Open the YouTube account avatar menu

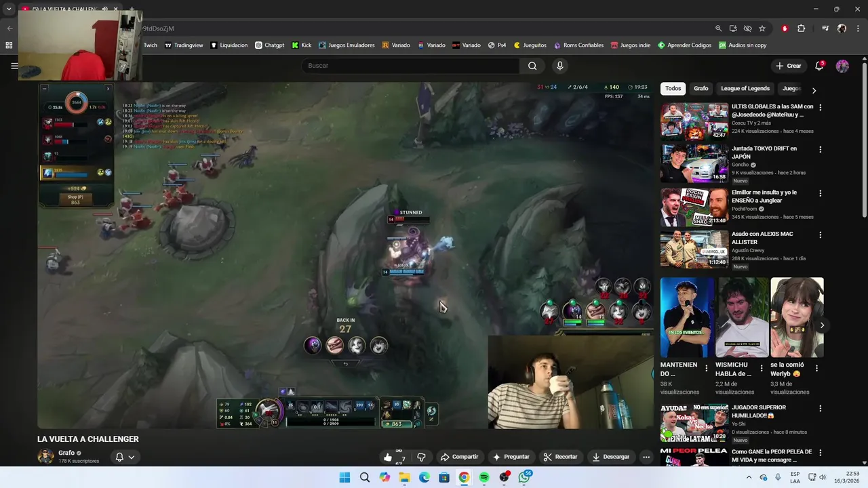[842, 66]
